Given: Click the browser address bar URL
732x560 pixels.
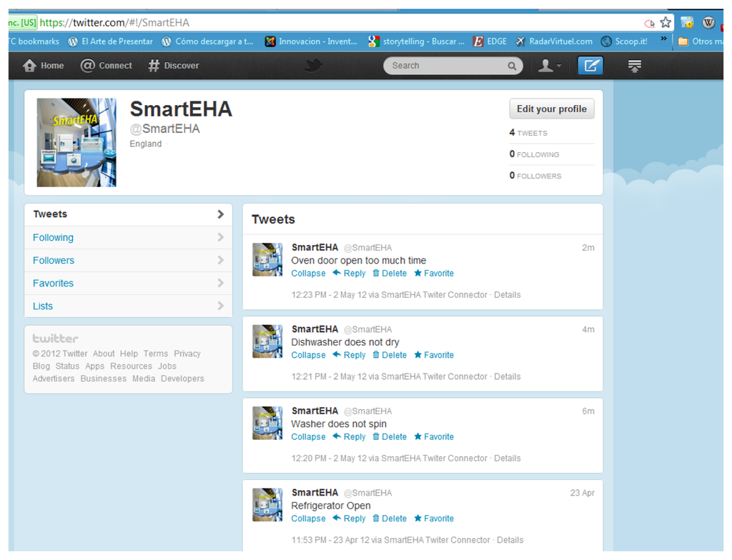Looking at the screenshot, I should click(114, 22).
